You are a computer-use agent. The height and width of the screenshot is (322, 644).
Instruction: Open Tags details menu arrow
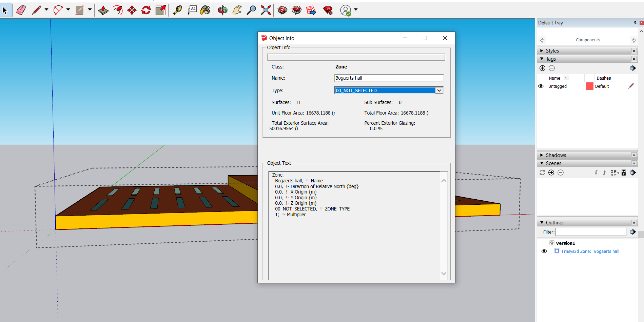click(633, 68)
